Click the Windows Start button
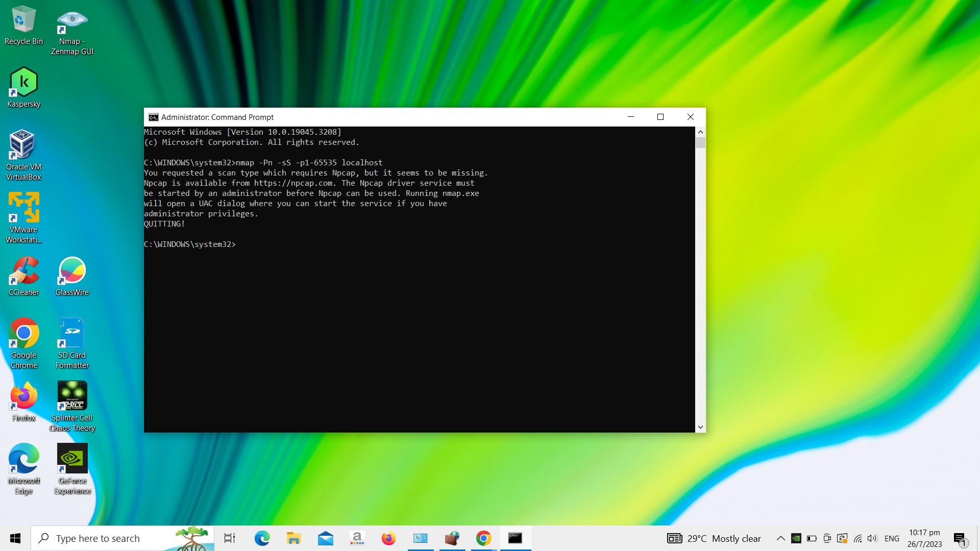 (15, 538)
